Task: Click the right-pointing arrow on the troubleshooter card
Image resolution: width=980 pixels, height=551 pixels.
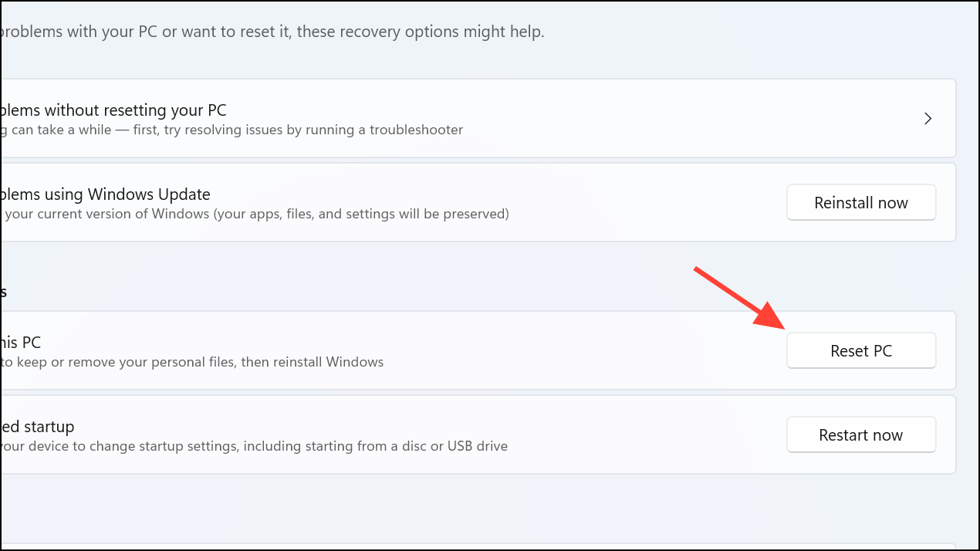Action: coord(928,118)
